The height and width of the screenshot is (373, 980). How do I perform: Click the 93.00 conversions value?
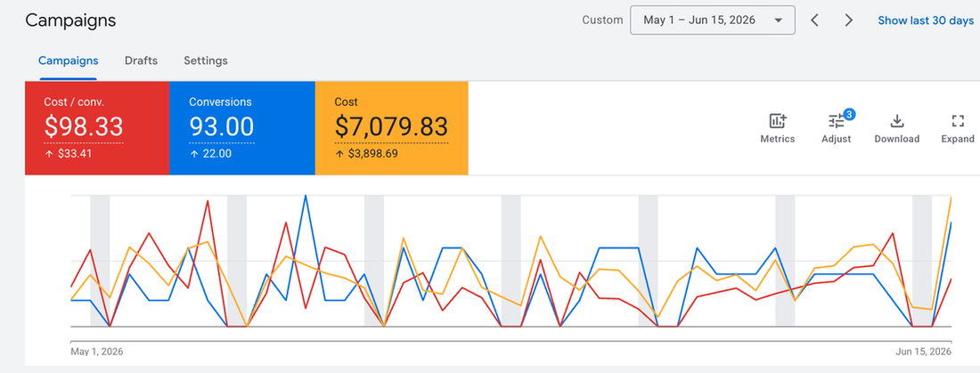click(x=221, y=126)
